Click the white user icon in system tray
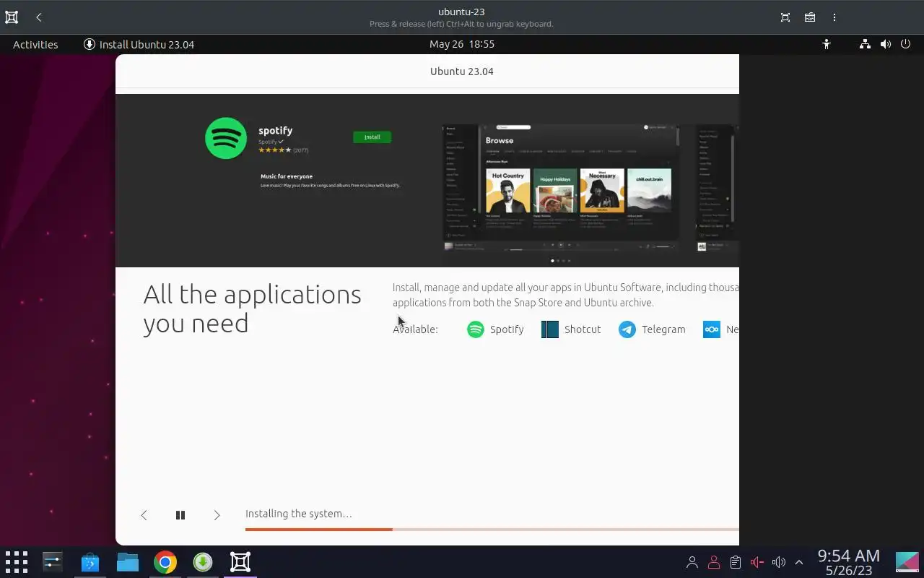 692,562
